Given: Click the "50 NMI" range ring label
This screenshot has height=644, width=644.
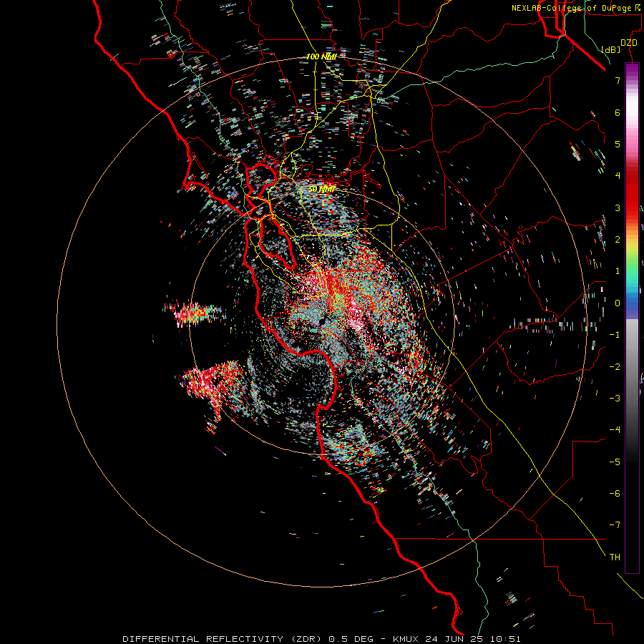Looking at the screenshot, I should [321, 189].
